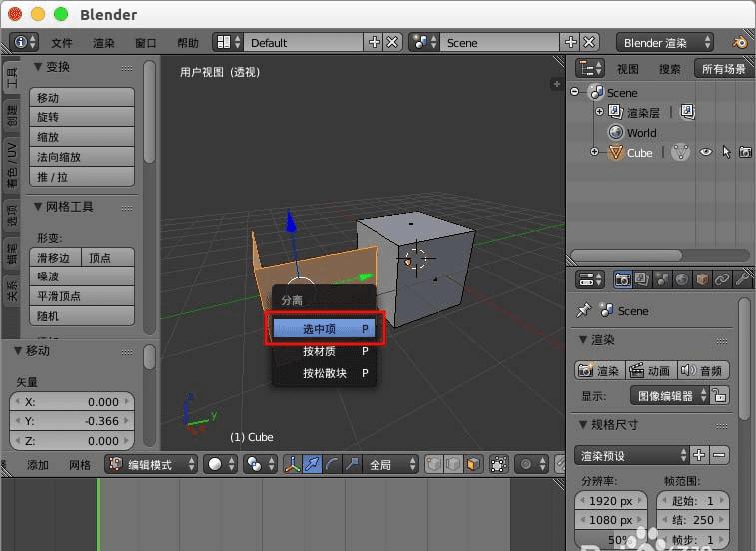Open the 编辑模式 mode dropdown

[151, 464]
